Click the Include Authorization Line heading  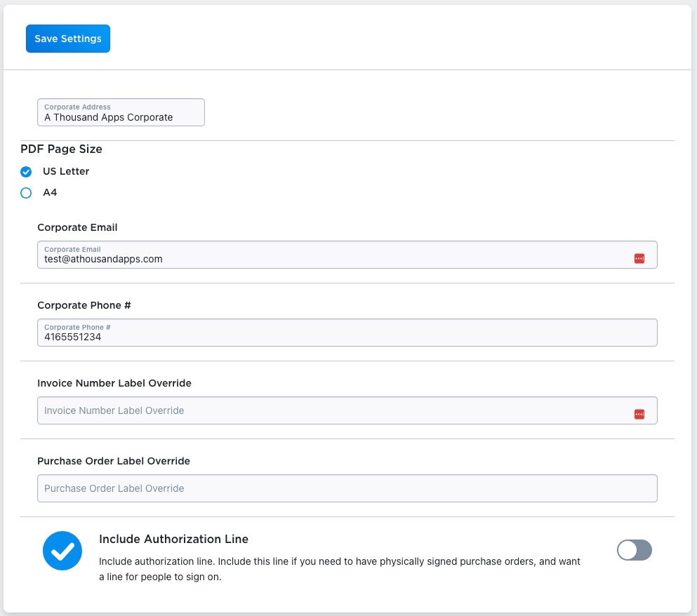pos(174,539)
